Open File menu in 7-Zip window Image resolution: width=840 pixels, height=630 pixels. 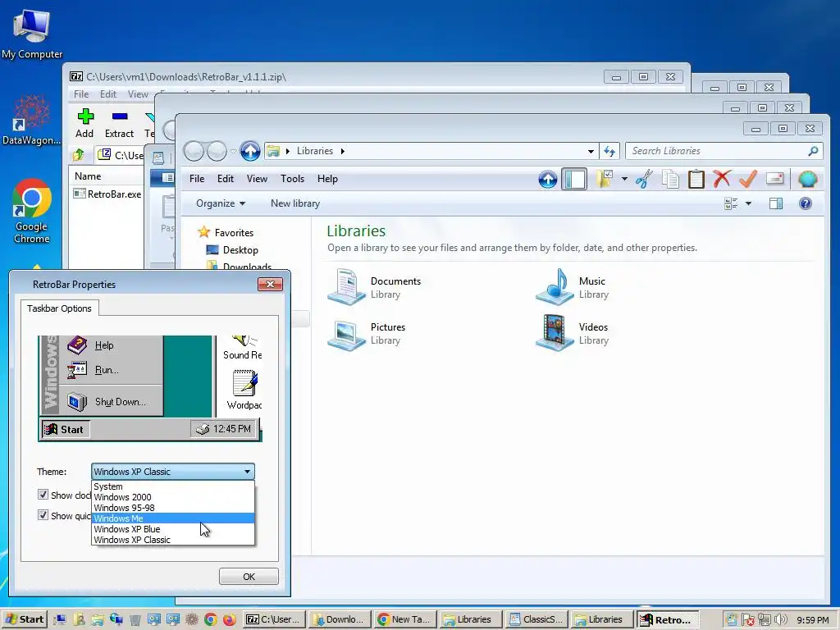click(81, 94)
